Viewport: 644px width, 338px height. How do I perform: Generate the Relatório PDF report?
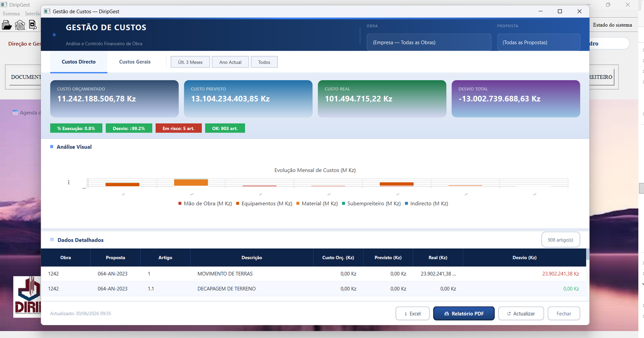coord(464,313)
